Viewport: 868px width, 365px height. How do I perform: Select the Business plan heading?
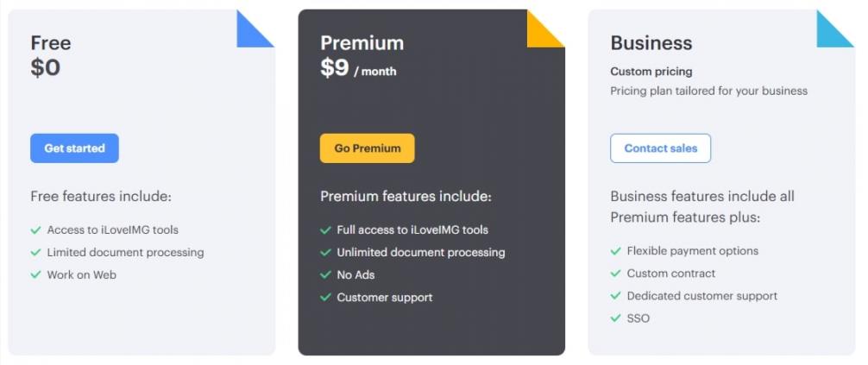651,43
